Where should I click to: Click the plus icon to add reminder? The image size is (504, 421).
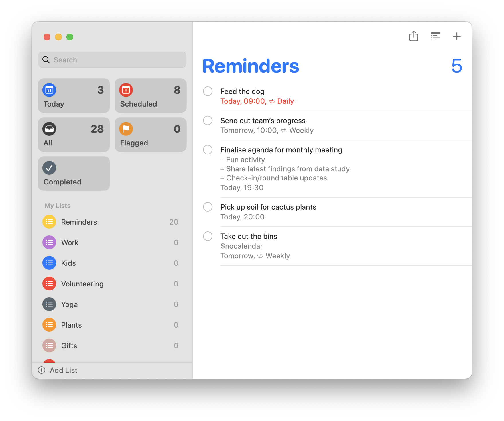pos(457,36)
